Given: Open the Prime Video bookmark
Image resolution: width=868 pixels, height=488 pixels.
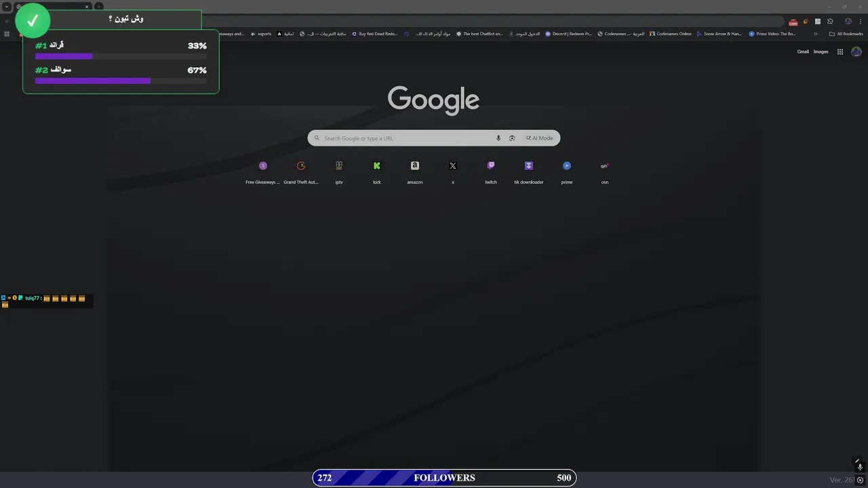Looking at the screenshot, I should (772, 34).
